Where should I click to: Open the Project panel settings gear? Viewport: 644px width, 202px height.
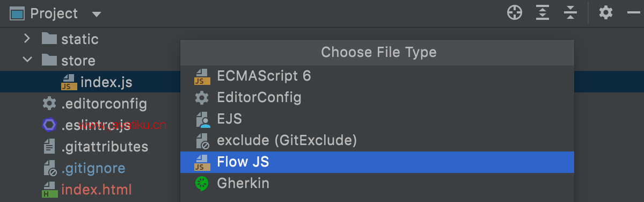[x=606, y=13]
